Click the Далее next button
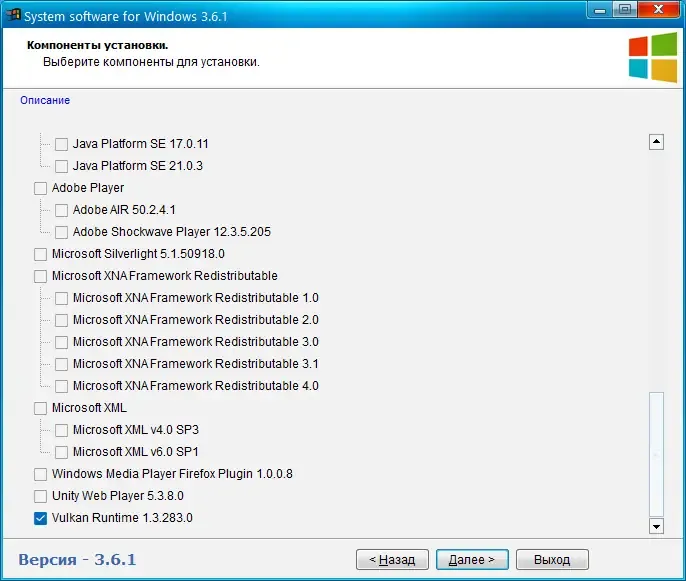The width and height of the screenshot is (686, 581). (472, 560)
